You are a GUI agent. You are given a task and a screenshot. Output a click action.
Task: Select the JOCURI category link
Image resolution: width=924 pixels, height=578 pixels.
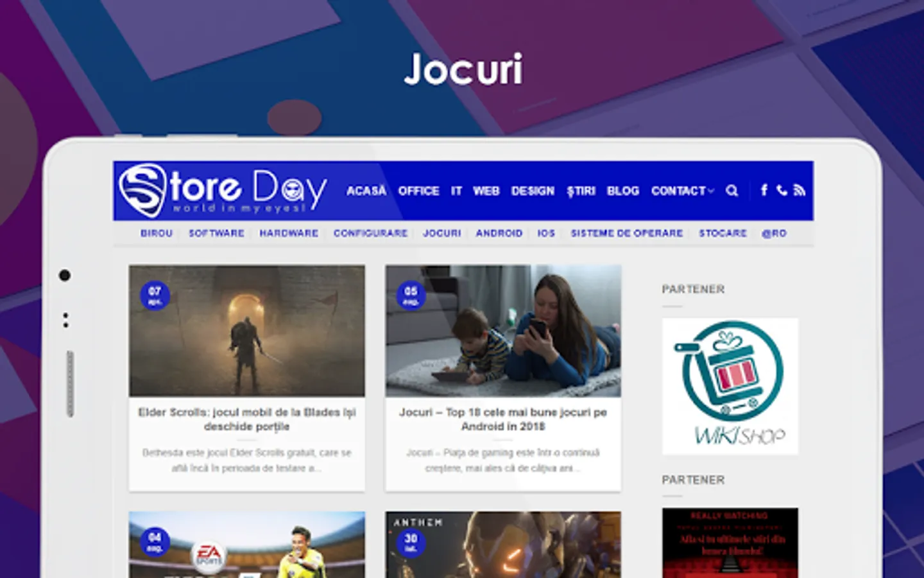(441, 233)
